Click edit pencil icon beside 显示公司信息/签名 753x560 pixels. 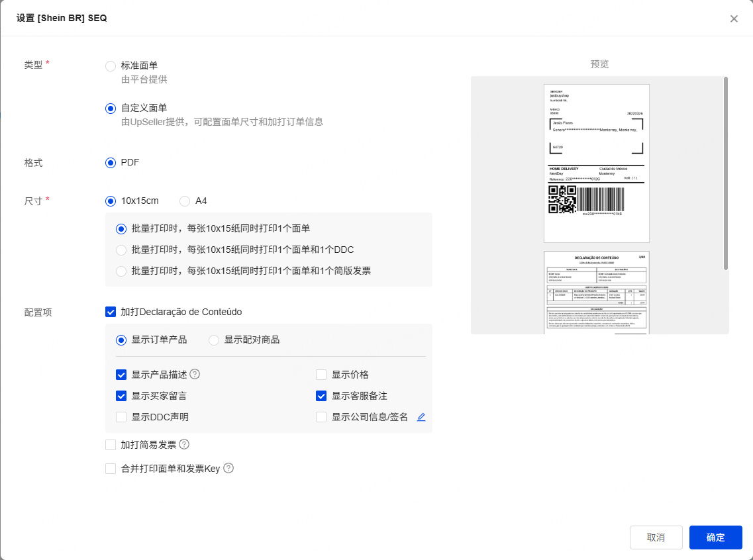coord(421,417)
